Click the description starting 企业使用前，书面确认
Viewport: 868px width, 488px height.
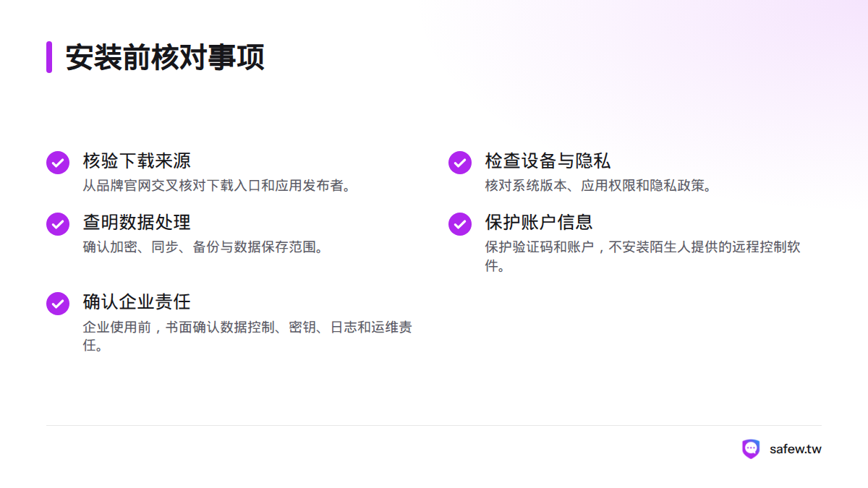click(247, 336)
